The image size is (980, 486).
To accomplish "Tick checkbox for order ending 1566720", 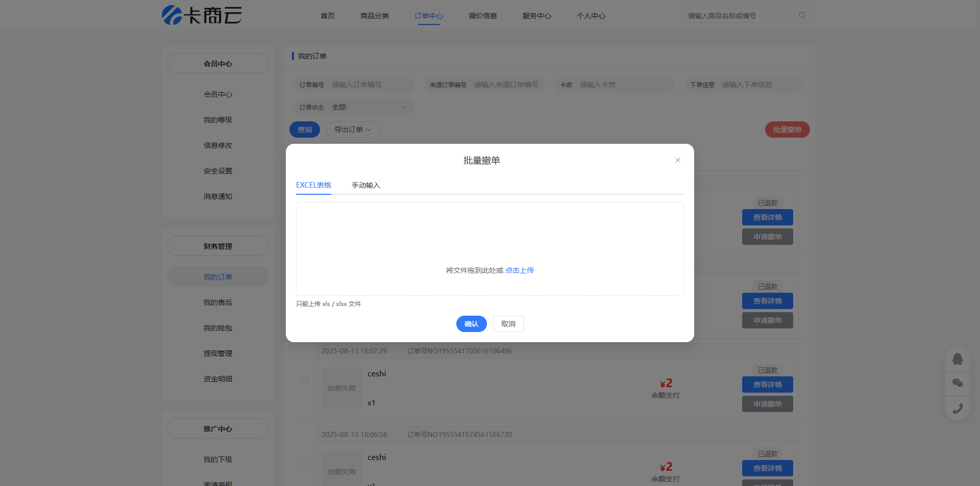I will [304, 464].
